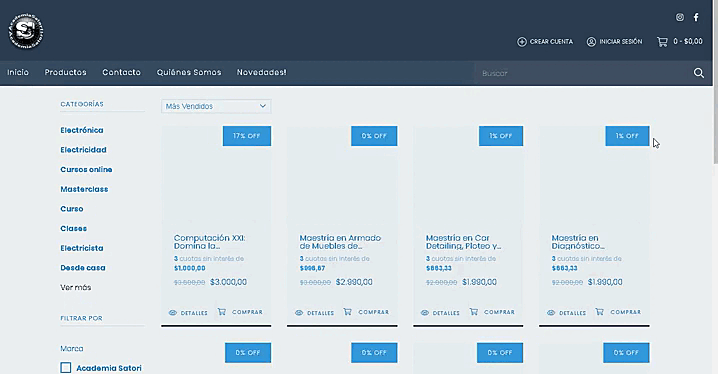Open the Instagram social icon
This screenshot has width=718, height=374.
click(x=680, y=17)
